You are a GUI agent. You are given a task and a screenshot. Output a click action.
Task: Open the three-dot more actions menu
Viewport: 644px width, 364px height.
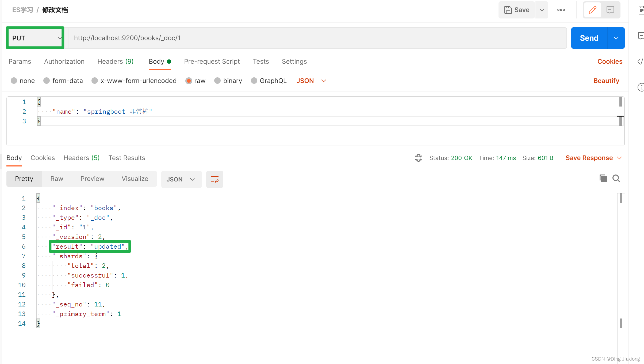(x=561, y=10)
